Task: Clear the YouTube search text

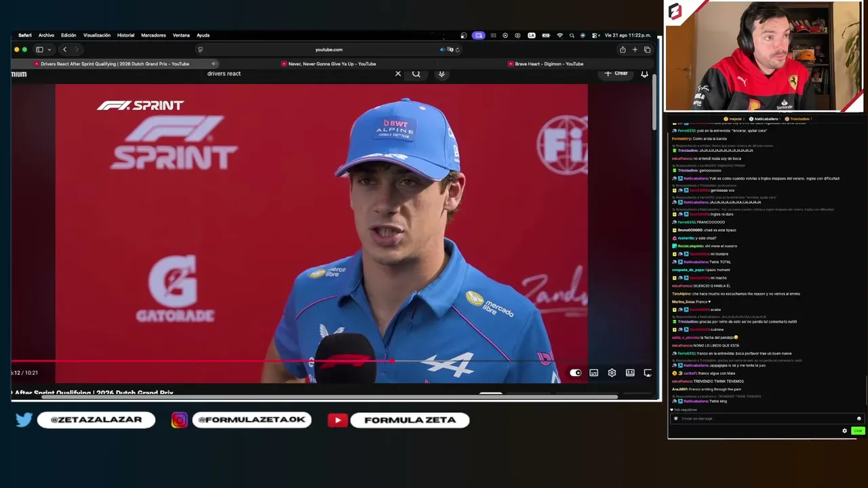Action: point(398,73)
